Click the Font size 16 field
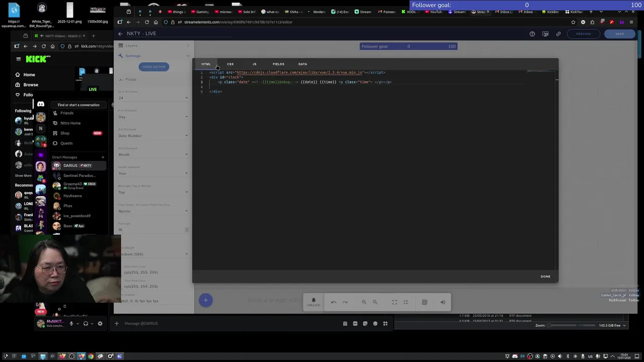 (x=153, y=230)
